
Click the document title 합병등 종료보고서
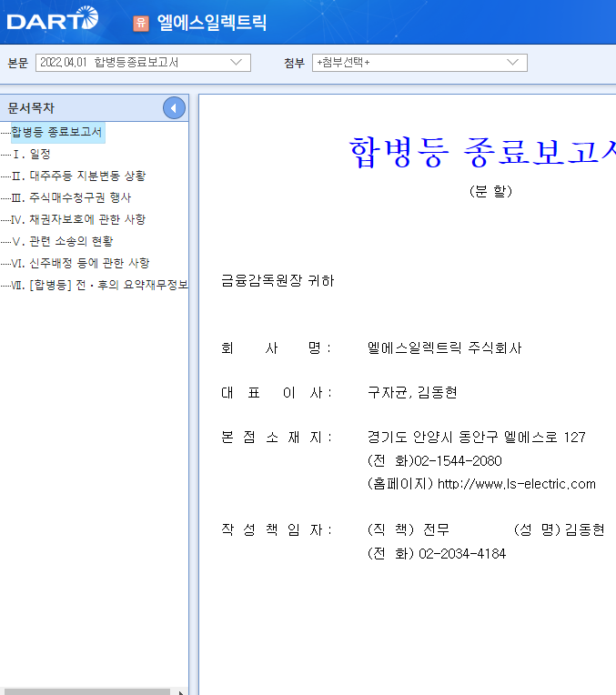[x=482, y=152]
